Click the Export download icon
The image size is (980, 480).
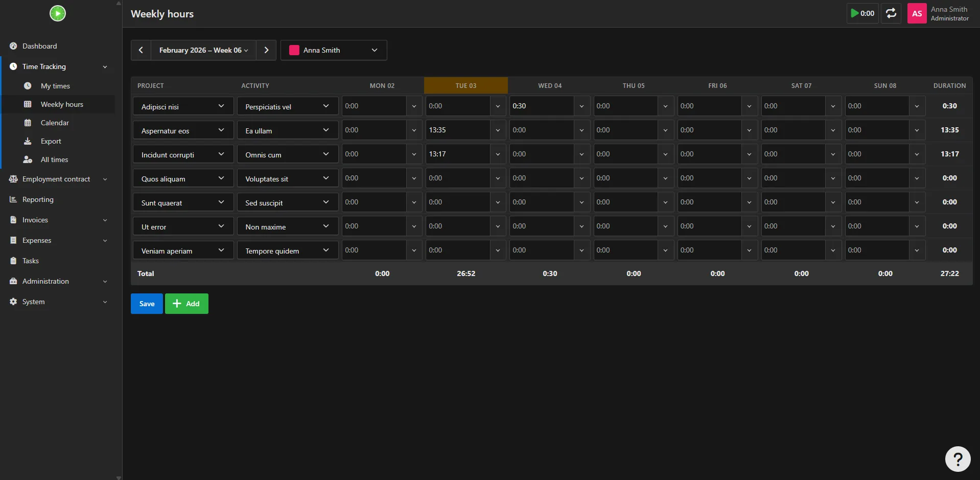click(x=28, y=141)
